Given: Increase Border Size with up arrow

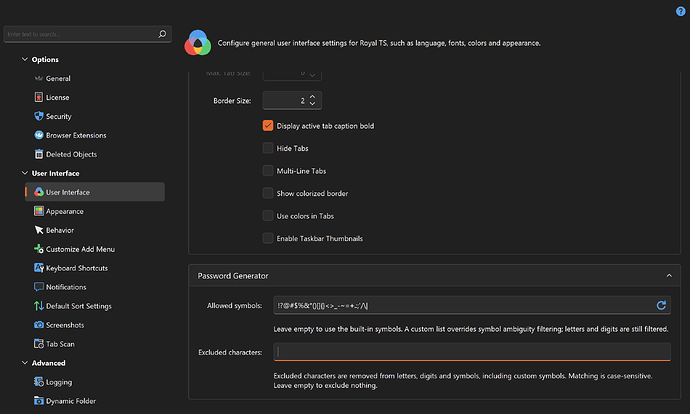Looking at the screenshot, I should click(312, 97).
